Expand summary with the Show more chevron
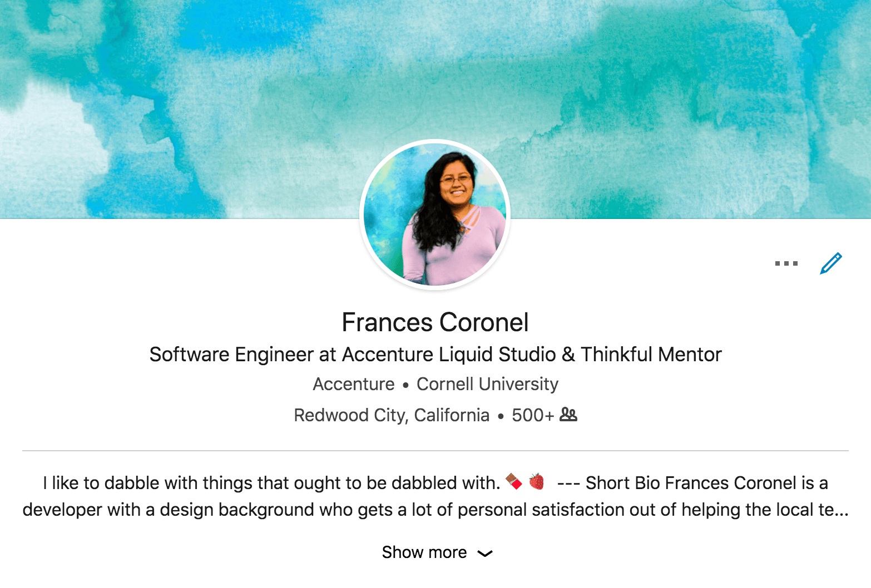 tap(485, 553)
